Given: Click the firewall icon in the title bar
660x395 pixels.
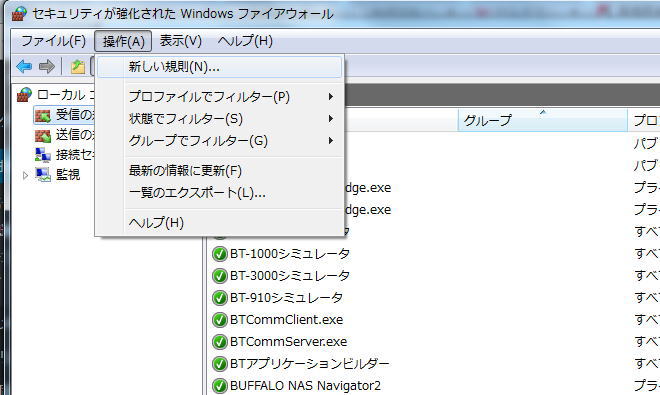Looking at the screenshot, I should pos(19,13).
